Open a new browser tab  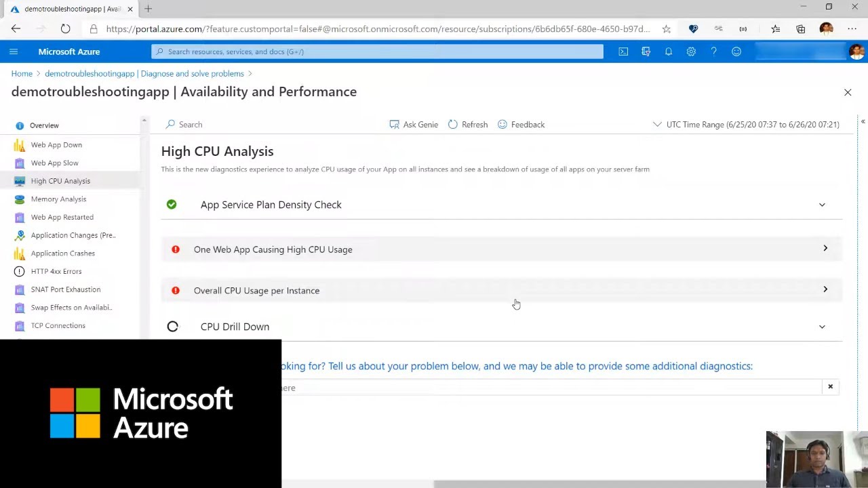[148, 9]
